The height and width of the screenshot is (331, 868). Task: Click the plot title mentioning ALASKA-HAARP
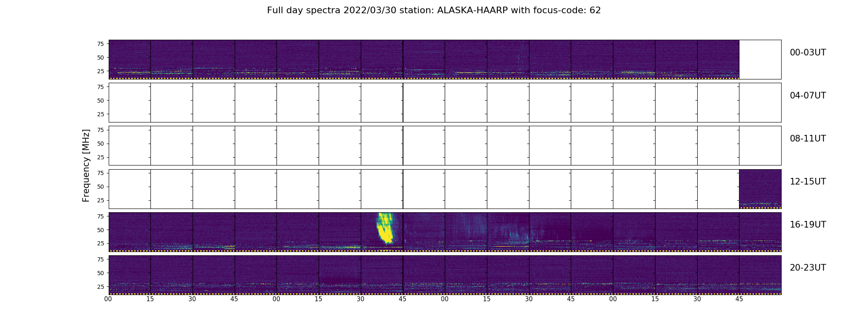coord(434,10)
